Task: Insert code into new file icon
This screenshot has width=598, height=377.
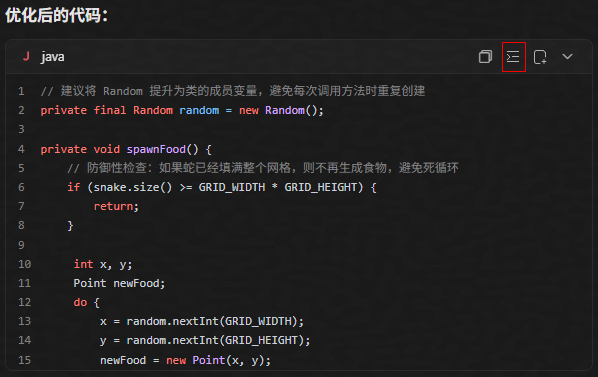Action: (540, 57)
